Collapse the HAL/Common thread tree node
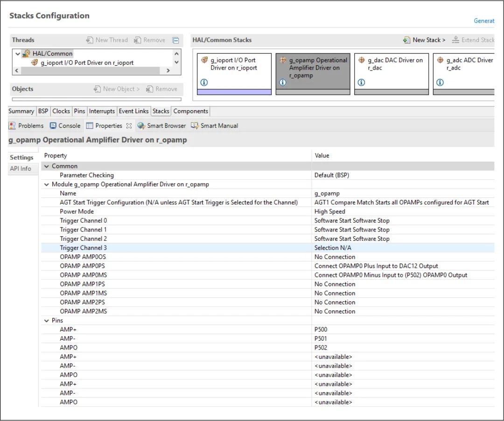This screenshot has width=504, height=421. [x=18, y=54]
